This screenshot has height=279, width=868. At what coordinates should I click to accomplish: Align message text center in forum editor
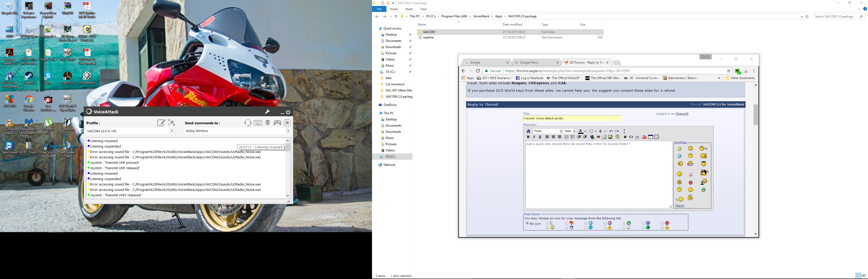tap(553, 137)
